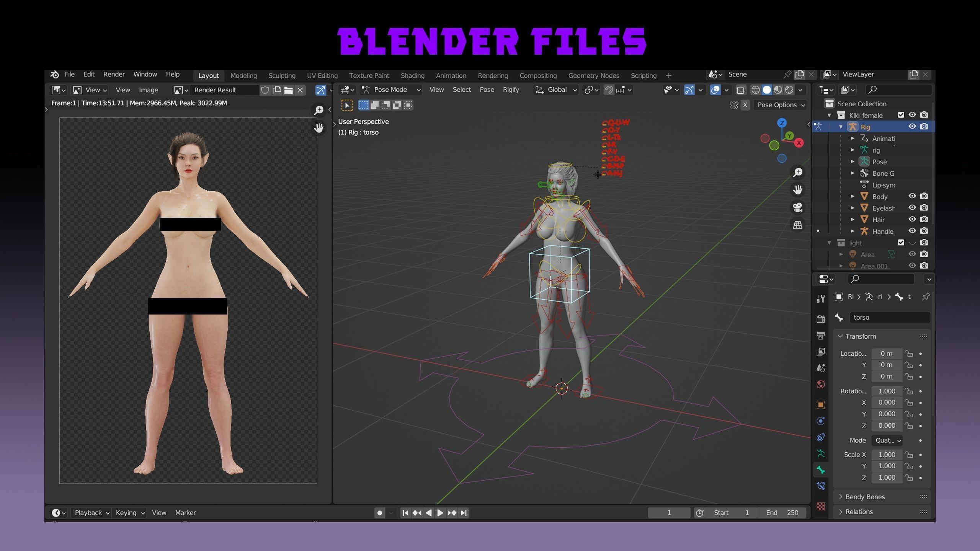Open folder icon for render image
Image resolution: width=980 pixels, height=551 pixels.
coord(289,90)
